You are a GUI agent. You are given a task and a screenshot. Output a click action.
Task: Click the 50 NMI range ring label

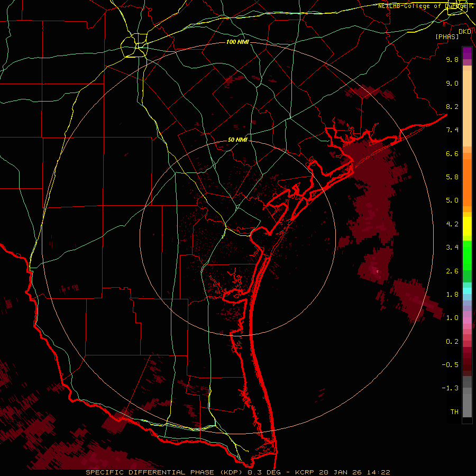[237, 140]
